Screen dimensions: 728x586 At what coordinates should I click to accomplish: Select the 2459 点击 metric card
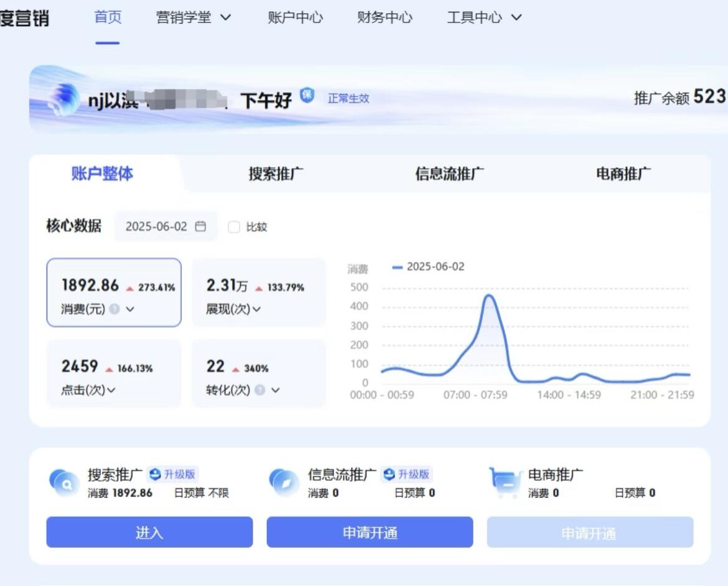coord(114,373)
